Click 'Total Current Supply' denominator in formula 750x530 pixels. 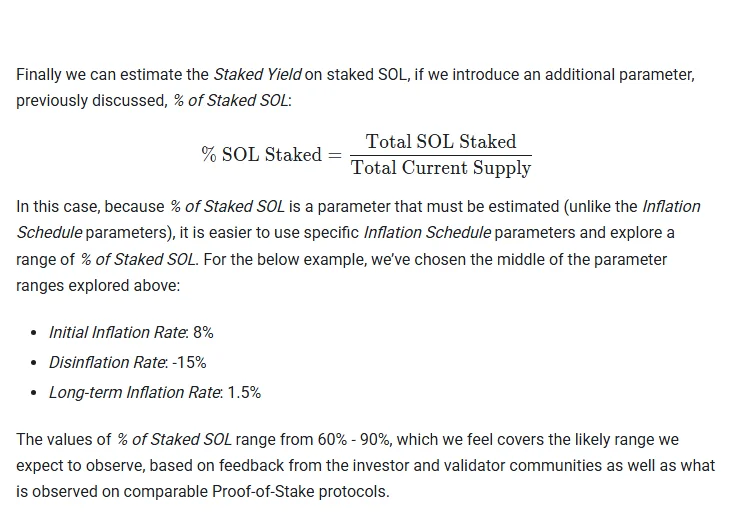441,168
